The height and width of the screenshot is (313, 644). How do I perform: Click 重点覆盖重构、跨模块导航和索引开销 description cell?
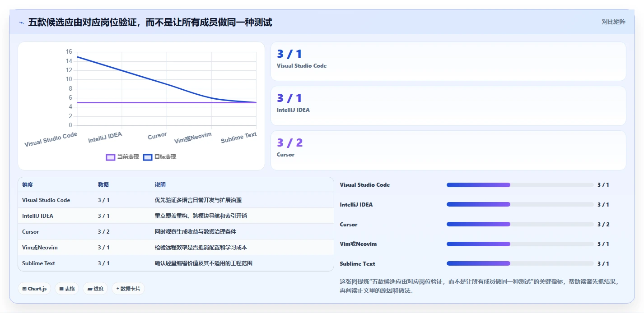coord(201,216)
